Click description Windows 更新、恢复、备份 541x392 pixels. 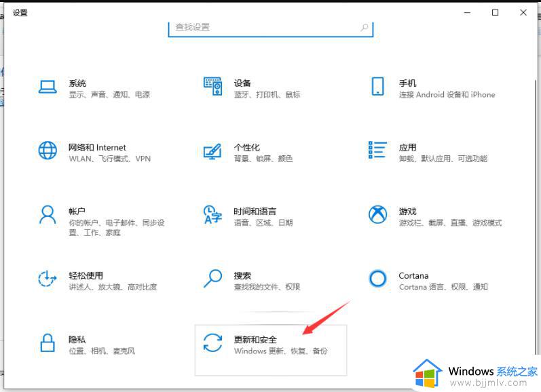click(x=280, y=351)
